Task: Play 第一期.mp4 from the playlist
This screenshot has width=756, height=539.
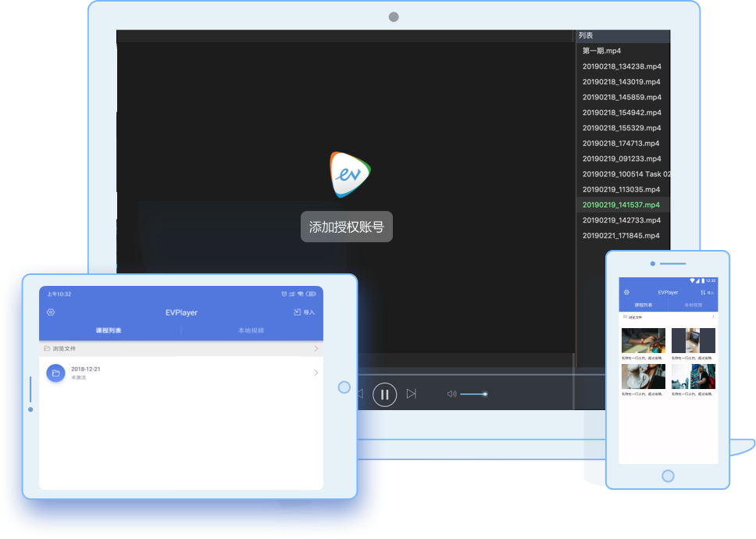Action: pyautogui.click(x=601, y=51)
